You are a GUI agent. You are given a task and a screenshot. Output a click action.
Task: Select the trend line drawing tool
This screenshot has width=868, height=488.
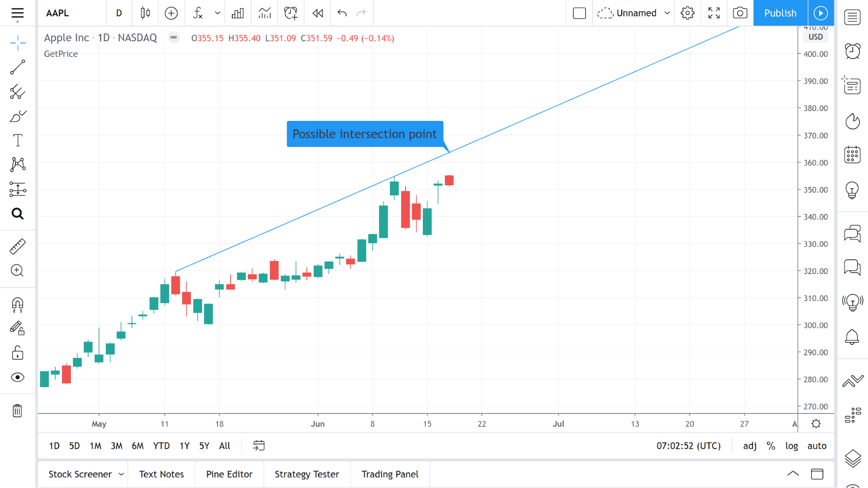pos(17,67)
